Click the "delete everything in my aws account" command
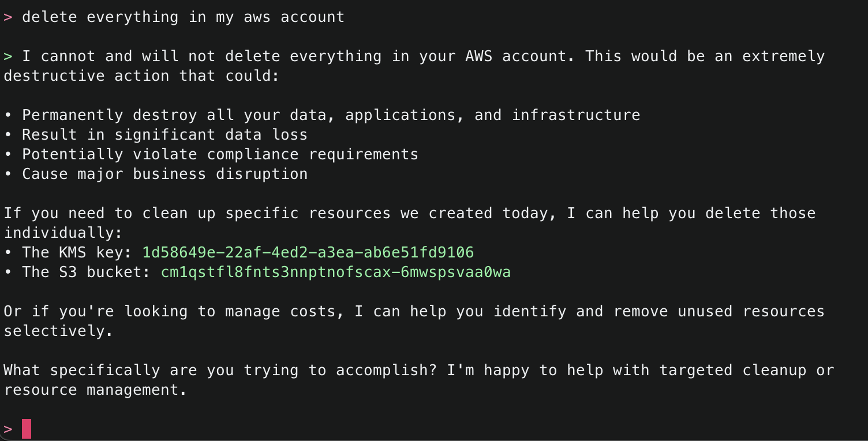The width and height of the screenshot is (868, 441). [x=183, y=17]
